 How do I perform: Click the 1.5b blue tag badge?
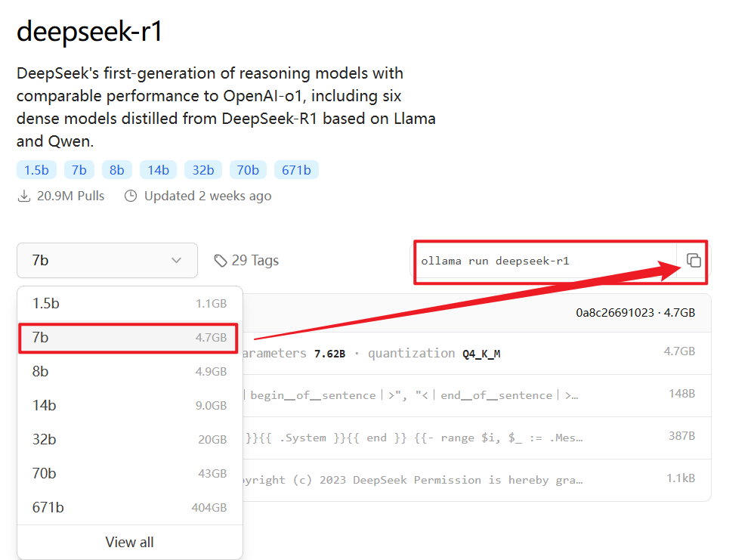click(x=36, y=170)
